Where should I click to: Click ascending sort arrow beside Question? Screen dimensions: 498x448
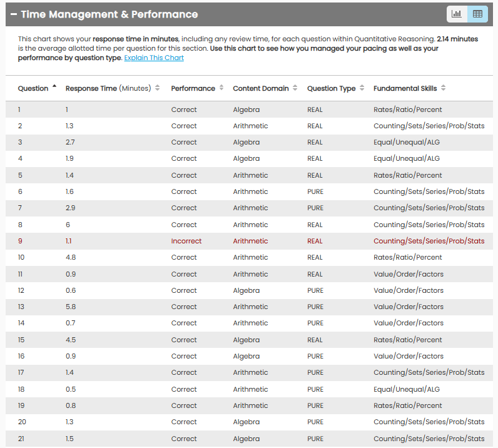[x=54, y=86]
